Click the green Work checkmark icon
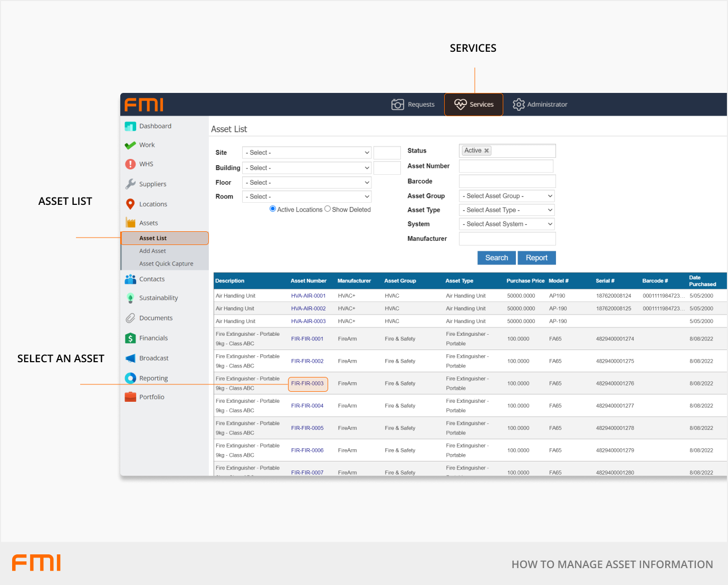 point(130,145)
